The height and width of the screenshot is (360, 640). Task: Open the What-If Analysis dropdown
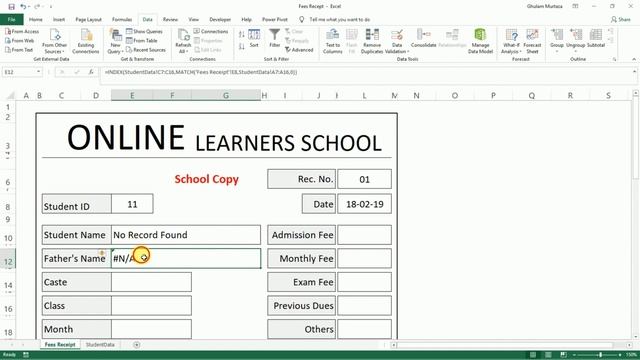[511, 41]
